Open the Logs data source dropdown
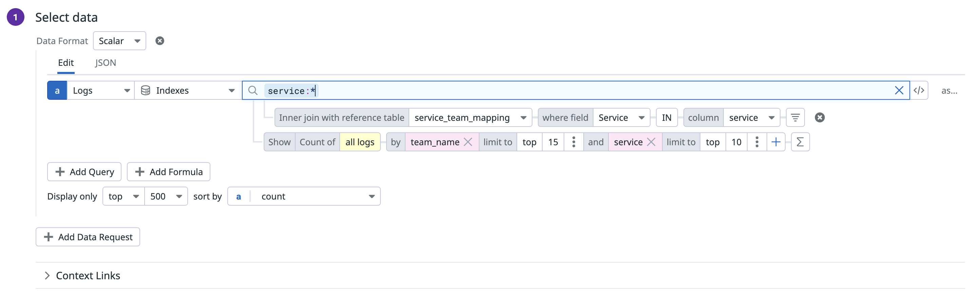980x302 pixels. click(101, 91)
